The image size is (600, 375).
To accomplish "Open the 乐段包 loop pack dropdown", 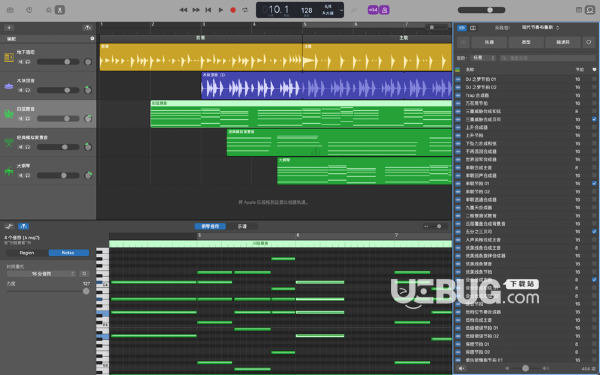I will point(540,28).
